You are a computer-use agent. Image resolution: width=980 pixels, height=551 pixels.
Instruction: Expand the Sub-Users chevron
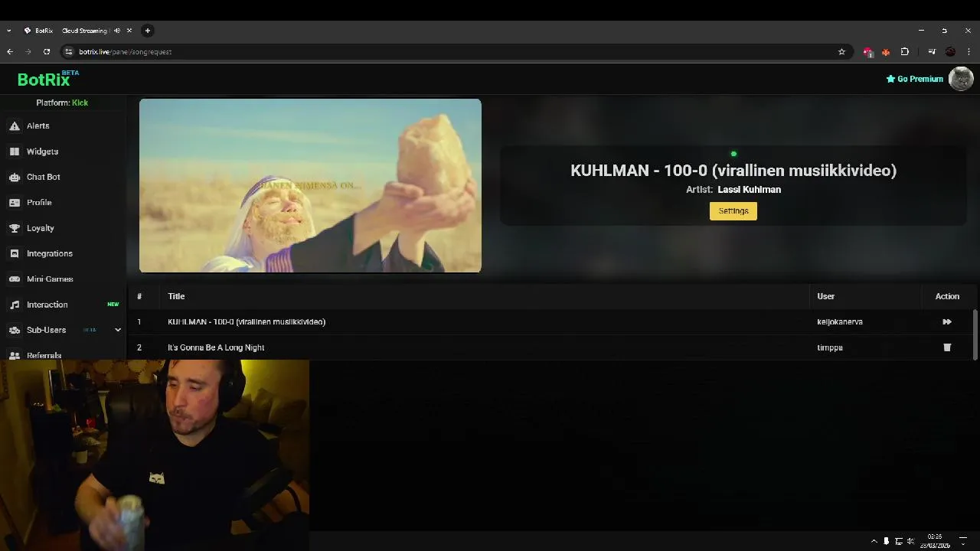118,330
